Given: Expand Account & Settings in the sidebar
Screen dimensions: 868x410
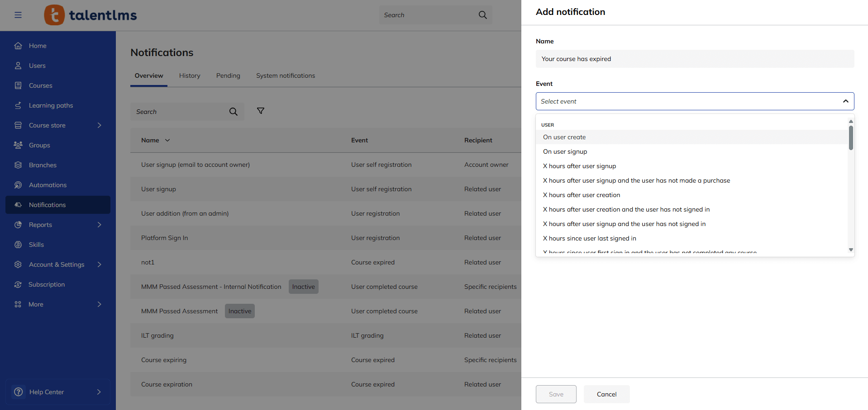Looking at the screenshot, I should 99,264.
